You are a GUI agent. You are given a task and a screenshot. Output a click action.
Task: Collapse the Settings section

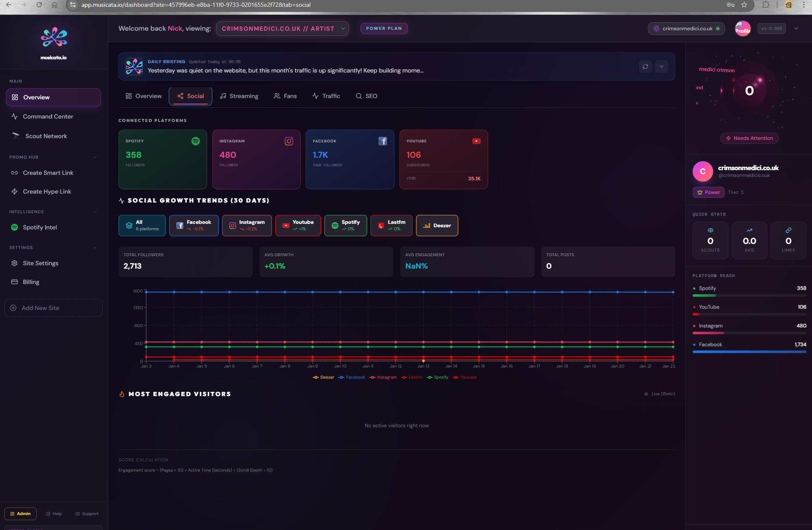pyautogui.click(x=95, y=248)
